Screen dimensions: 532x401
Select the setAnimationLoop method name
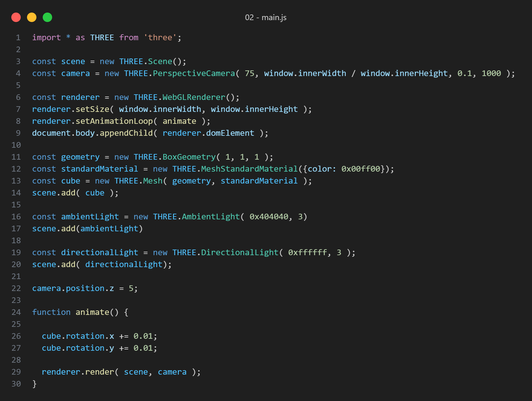tap(114, 121)
